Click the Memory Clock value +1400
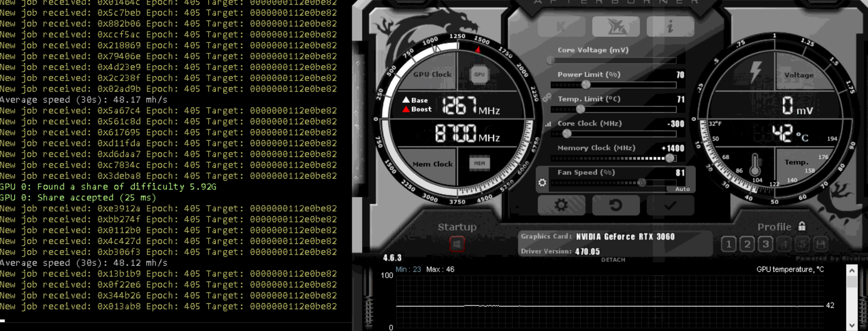This screenshot has height=331, width=868. [x=673, y=148]
